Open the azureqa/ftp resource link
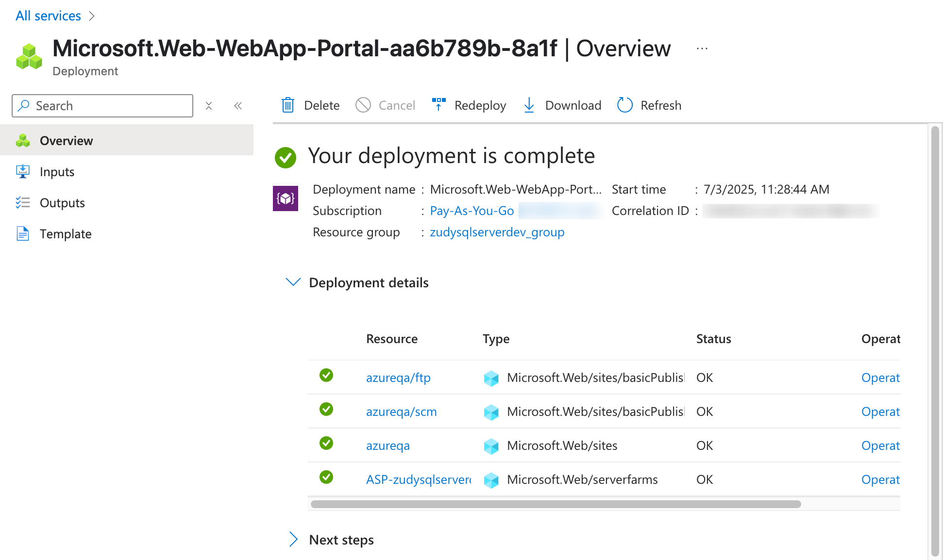Image resolution: width=943 pixels, height=560 pixels. pyautogui.click(x=398, y=378)
